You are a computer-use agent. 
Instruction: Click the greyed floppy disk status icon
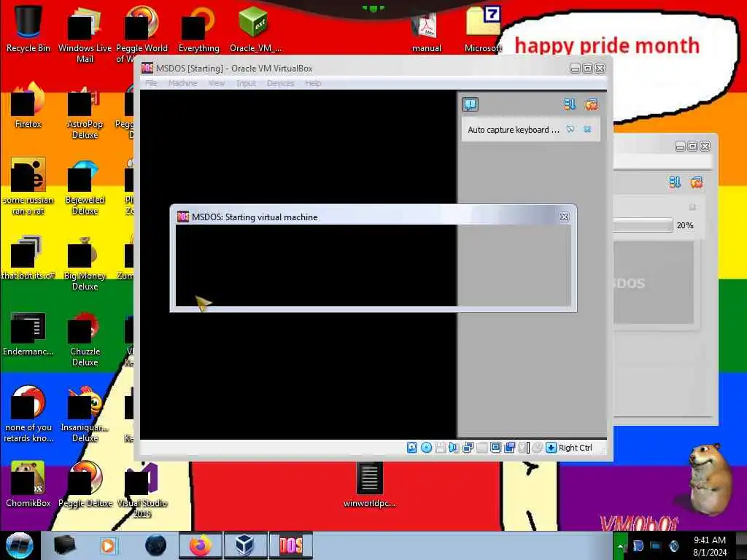tap(440, 448)
